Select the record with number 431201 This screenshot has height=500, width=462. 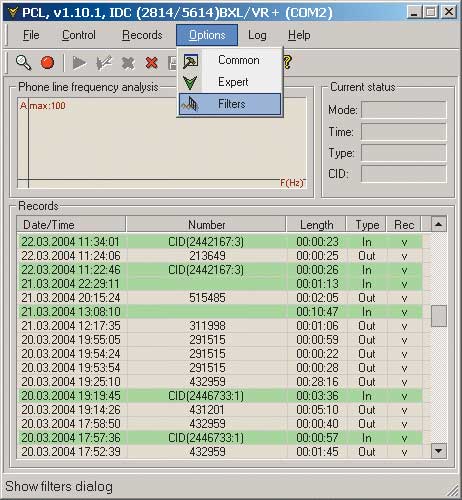click(220, 410)
